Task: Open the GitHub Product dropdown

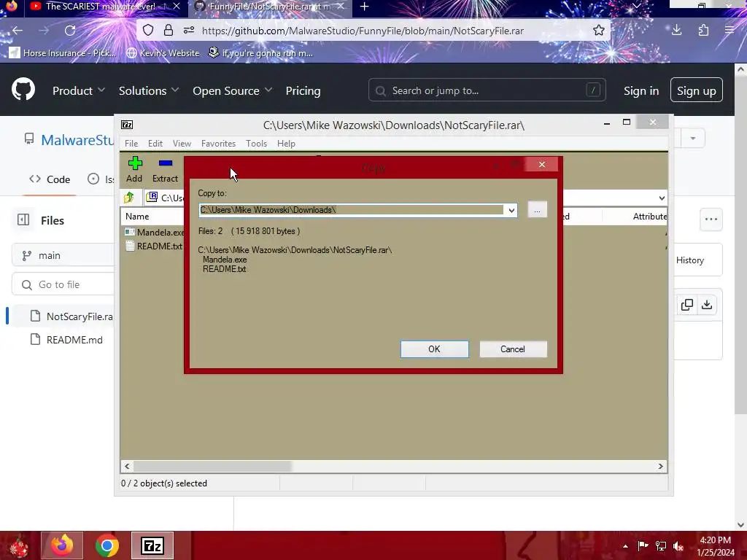Action: (79, 90)
